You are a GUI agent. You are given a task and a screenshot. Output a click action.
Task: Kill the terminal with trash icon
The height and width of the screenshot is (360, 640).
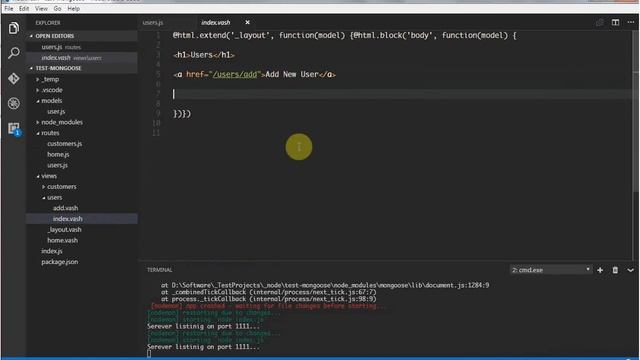click(x=615, y=270)
